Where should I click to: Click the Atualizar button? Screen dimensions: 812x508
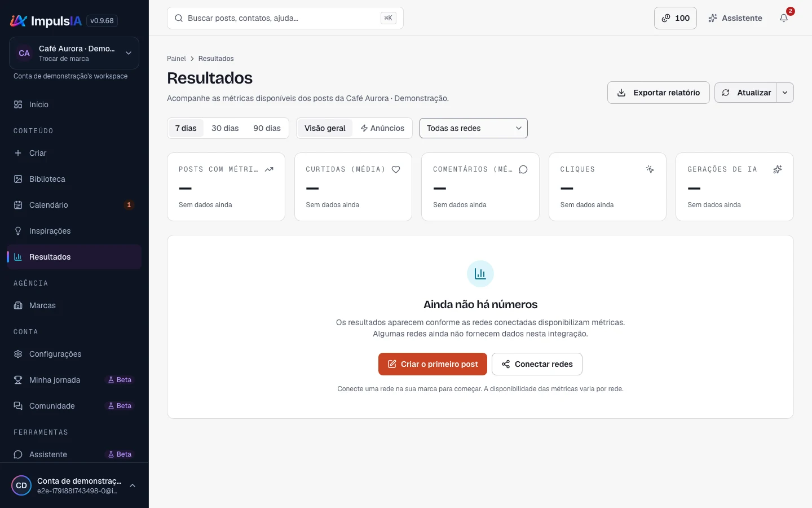[x=745, y=93]
